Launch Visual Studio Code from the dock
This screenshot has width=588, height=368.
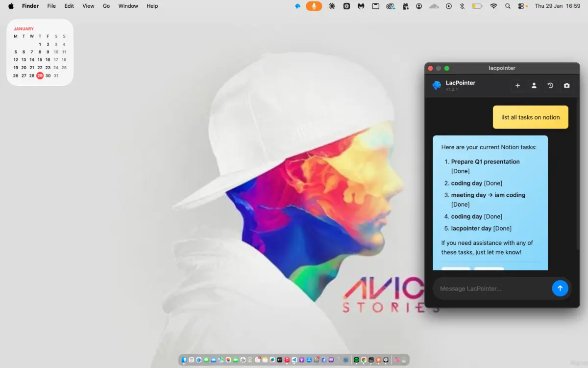point(294,360)
